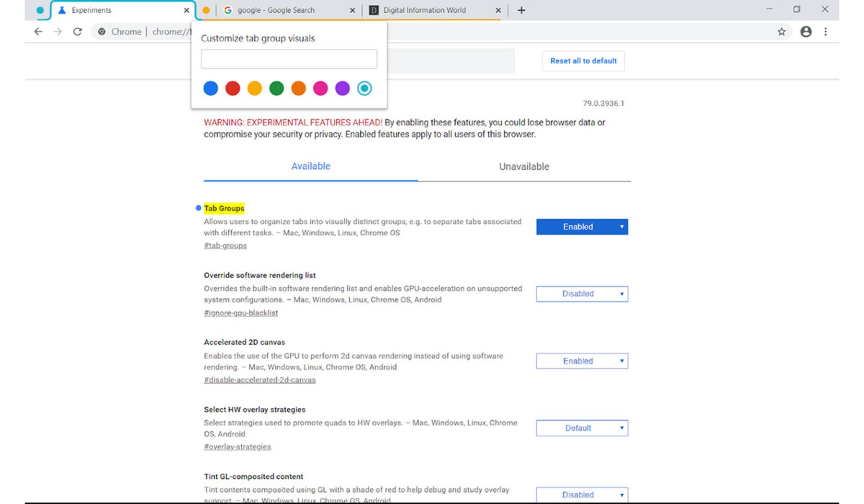
Task: Click the Select HW overlay strategies heading
Action: 255,409
